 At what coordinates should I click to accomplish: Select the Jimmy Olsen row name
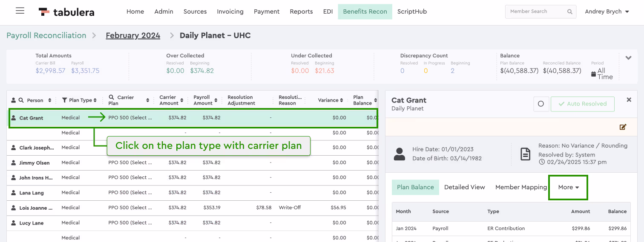[34, 162]
